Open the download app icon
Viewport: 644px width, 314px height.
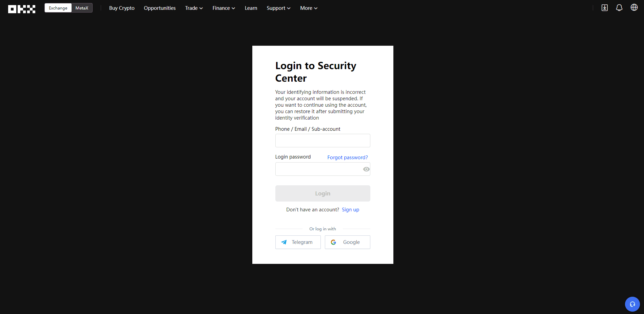coord(604,8)
